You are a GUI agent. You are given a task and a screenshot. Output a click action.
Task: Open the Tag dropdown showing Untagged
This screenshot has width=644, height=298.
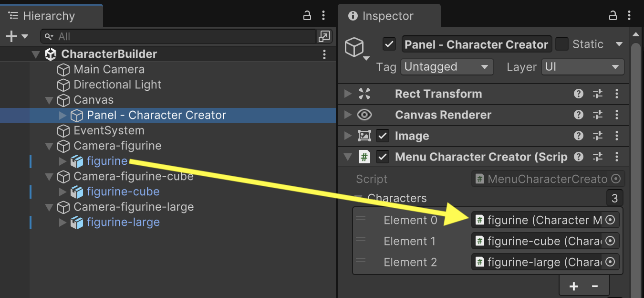coord(447,67)
